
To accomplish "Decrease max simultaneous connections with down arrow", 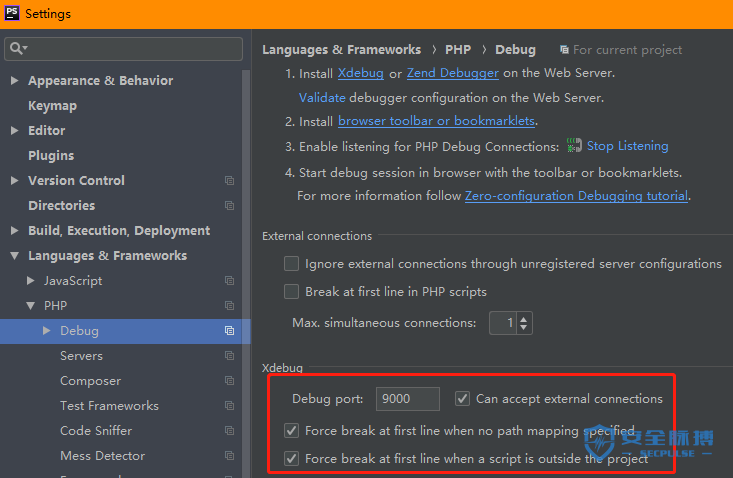I will (524, 328).
